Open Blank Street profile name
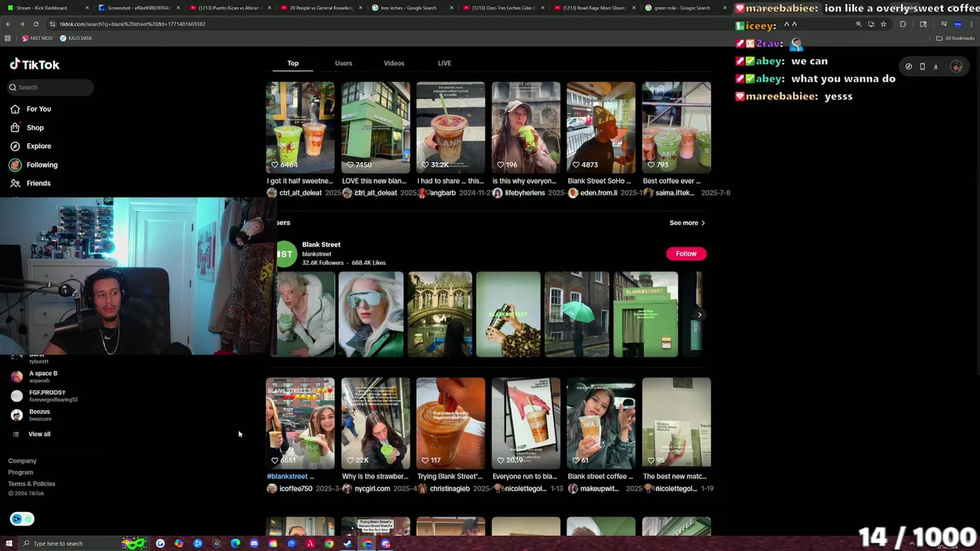The width and height of the screenshot is (980, 551). [x=321, y=244]
